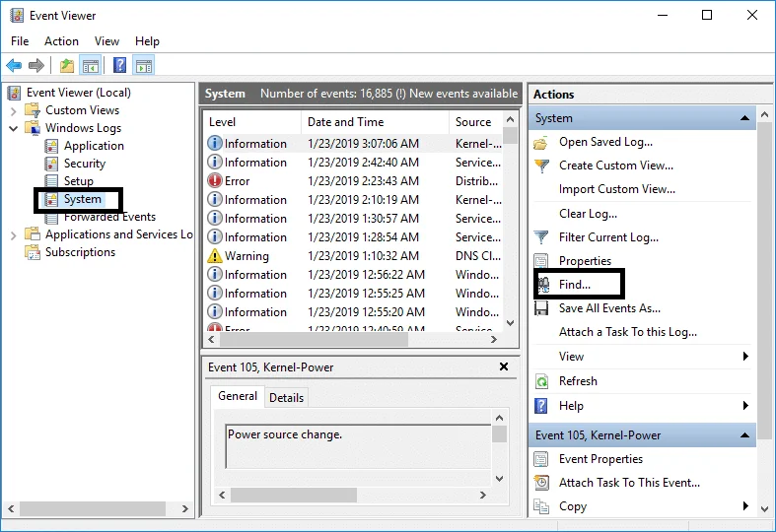Open the File menu
Image resolution: width=776 pixels, height=532 pixels.
(x=20, y=41)
